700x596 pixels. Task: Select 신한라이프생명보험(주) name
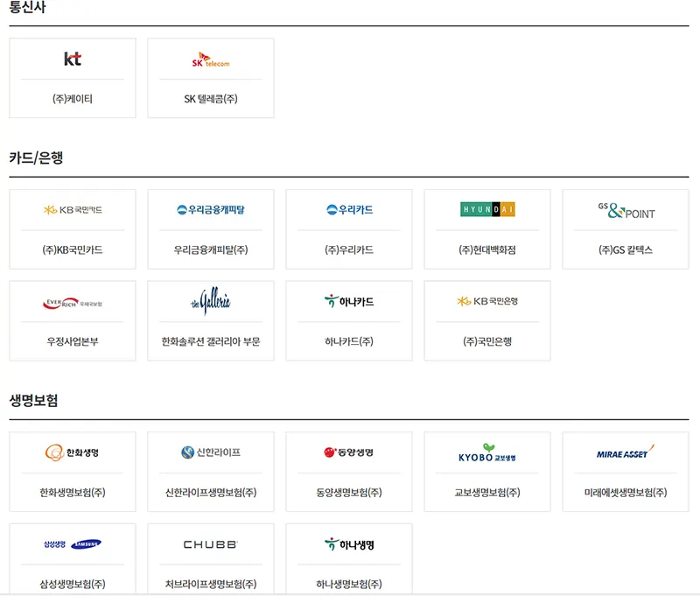(211, 493)
